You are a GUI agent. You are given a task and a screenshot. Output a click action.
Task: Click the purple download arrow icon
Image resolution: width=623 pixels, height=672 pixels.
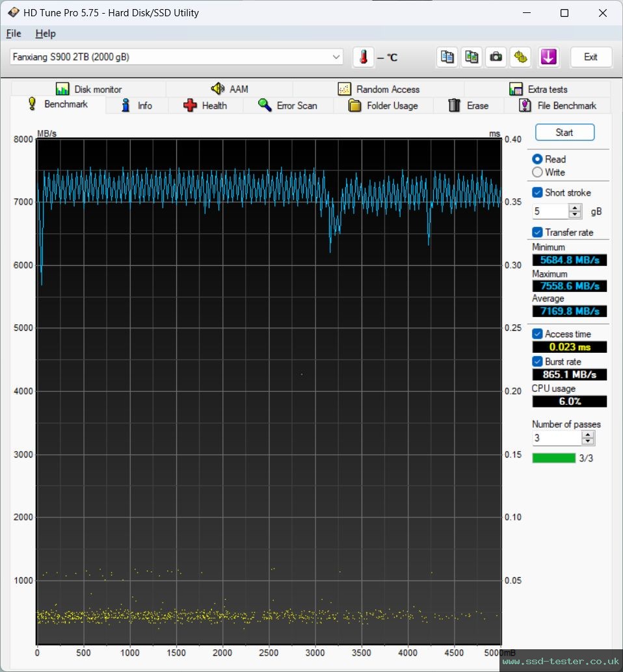click(x=548, y=57)
